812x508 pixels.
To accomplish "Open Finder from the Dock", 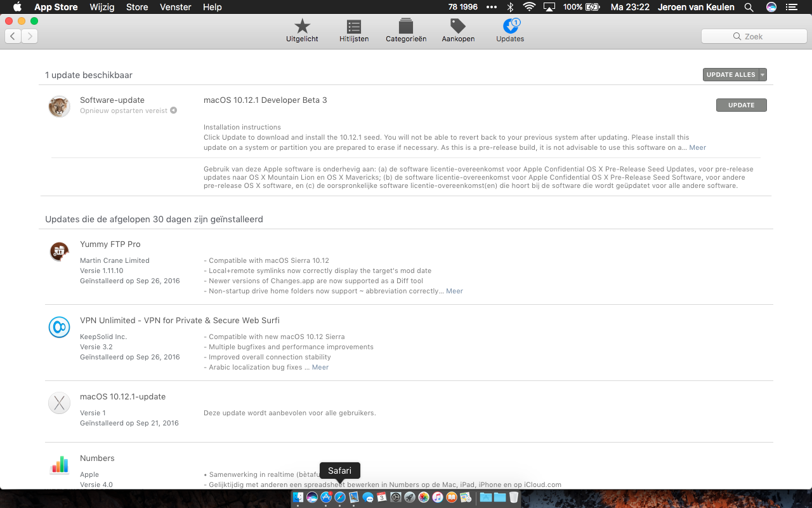I will (x=298, y=497).
